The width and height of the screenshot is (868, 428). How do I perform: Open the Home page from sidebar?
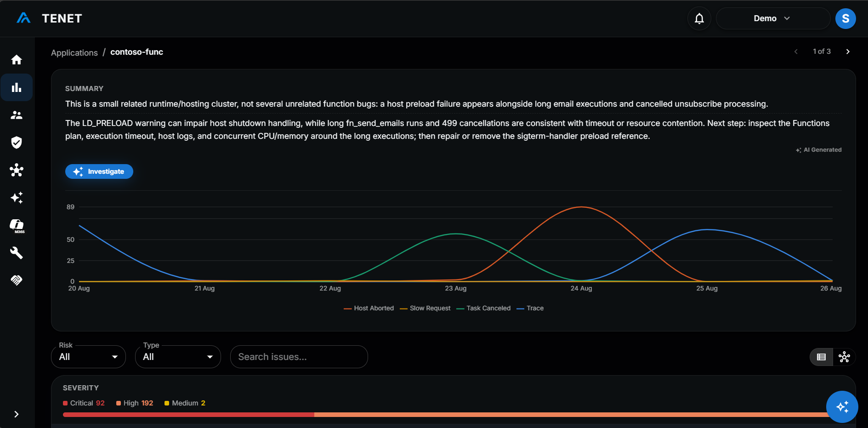point(17,60)
